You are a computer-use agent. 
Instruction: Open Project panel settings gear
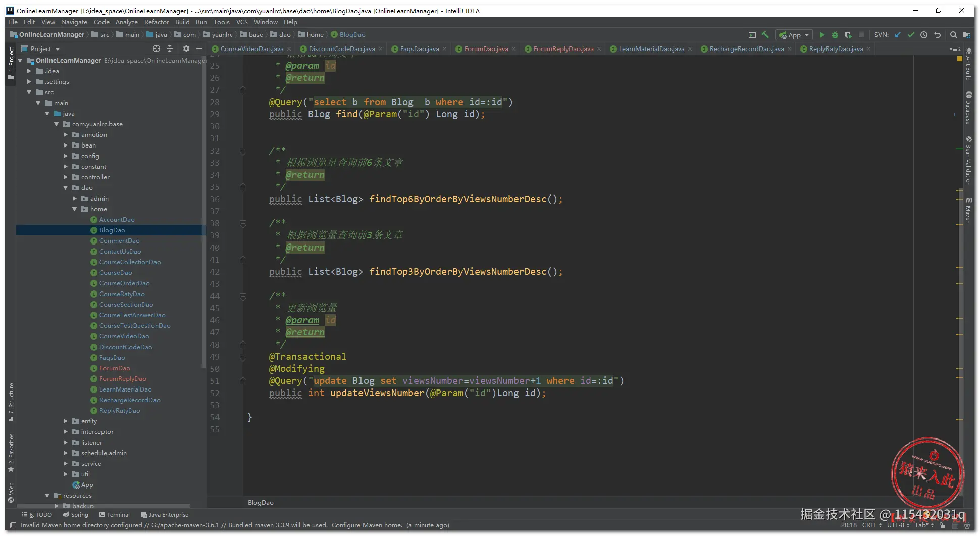point(186,48)
